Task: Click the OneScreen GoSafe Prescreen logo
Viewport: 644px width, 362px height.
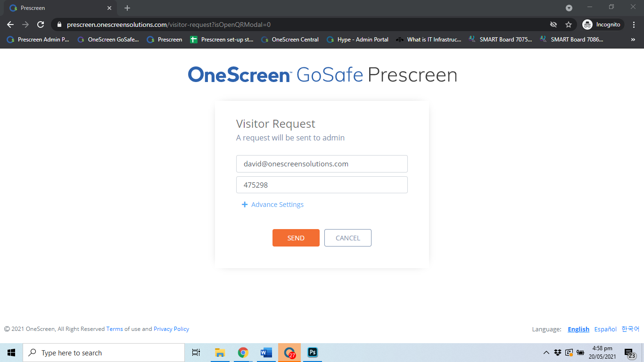Action: 322,75
